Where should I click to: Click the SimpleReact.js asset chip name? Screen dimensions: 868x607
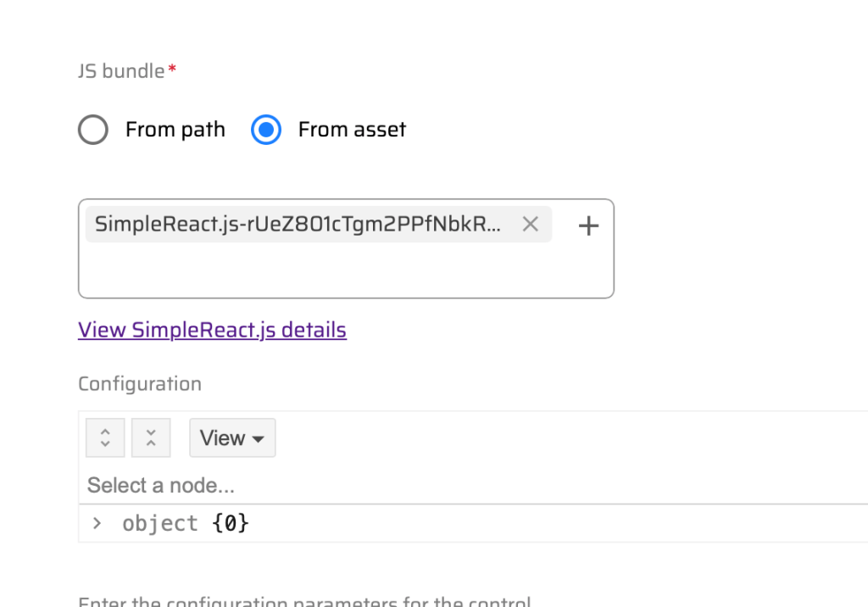click(x=297, y=225)
